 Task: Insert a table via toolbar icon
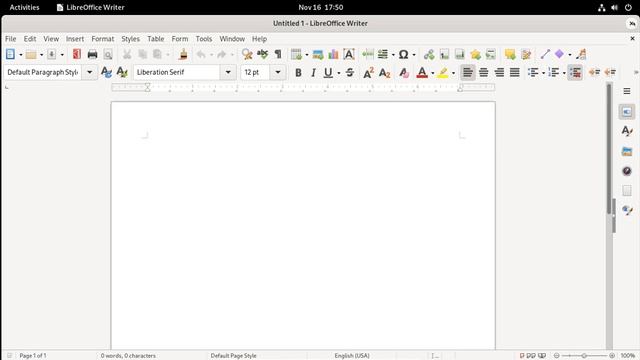coord(296,54)
